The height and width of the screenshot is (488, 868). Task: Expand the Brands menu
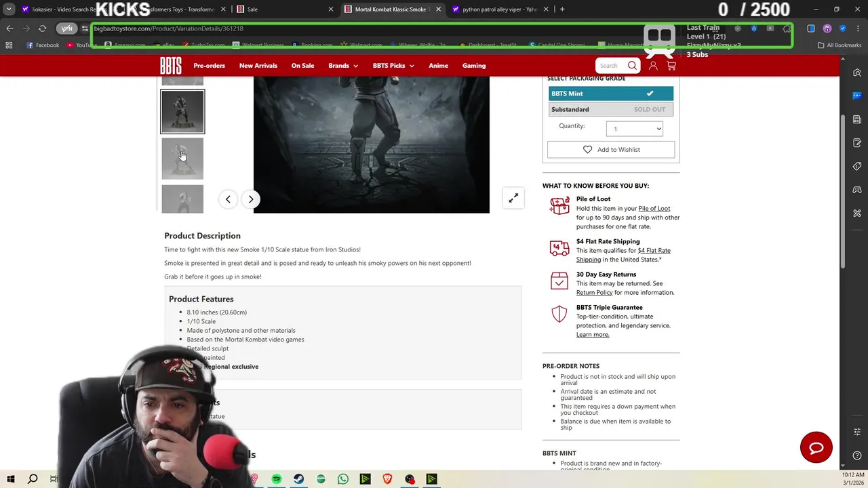[x=342, y=66]
